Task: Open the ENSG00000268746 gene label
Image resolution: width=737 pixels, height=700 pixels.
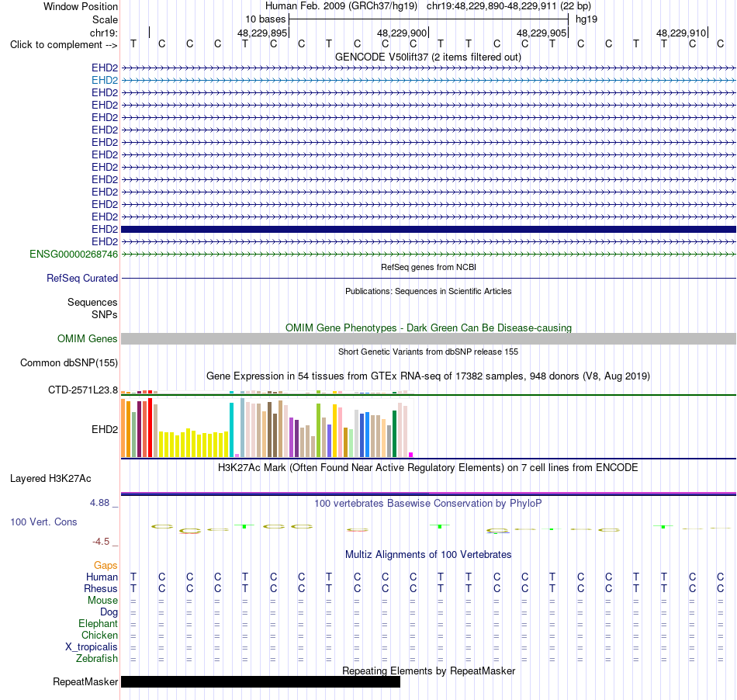Action: 74,255
